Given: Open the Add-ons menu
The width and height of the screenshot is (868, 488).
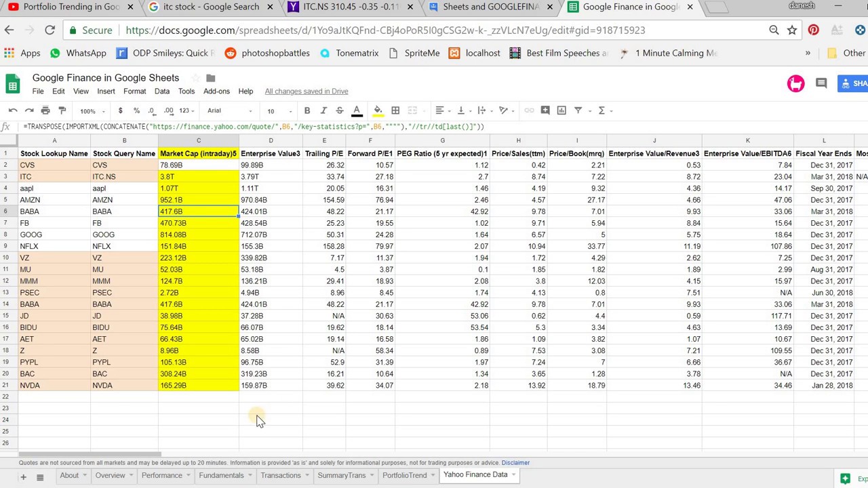Looking at the screenshot, I should 216,91.
